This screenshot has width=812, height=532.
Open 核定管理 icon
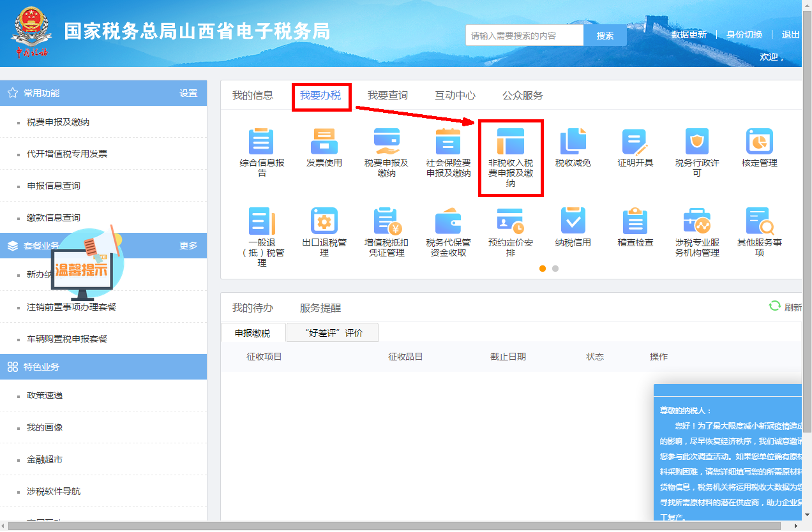[760, 142]
